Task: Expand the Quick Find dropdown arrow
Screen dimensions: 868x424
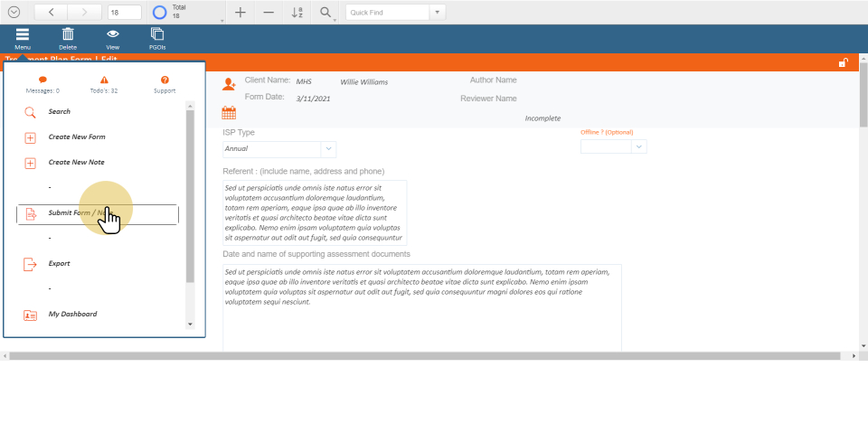Action: pos(438,13)
